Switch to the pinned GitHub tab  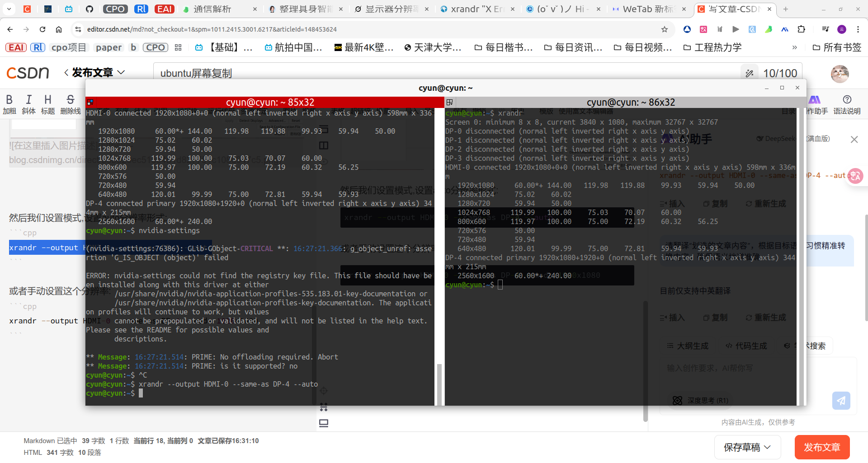[x=89, y=9]
